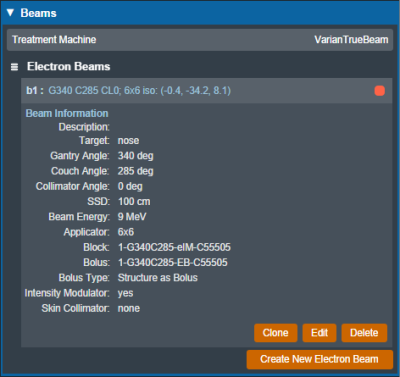
Task: Click the Beam Information heading
Action: click(67, 113)
